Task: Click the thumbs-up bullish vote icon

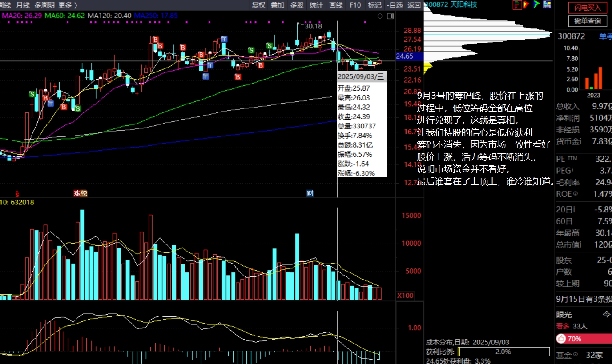Action: (561, 339)
